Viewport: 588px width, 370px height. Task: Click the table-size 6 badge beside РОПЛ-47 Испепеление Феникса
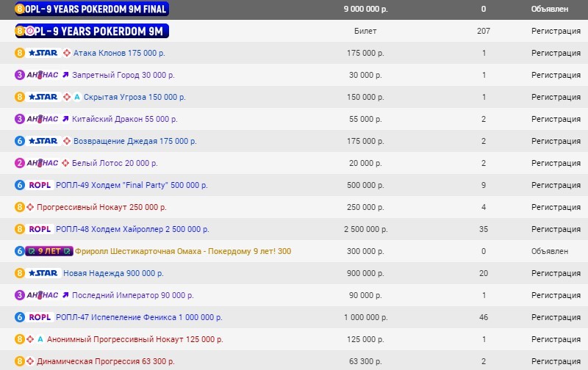tap(20, 317)
